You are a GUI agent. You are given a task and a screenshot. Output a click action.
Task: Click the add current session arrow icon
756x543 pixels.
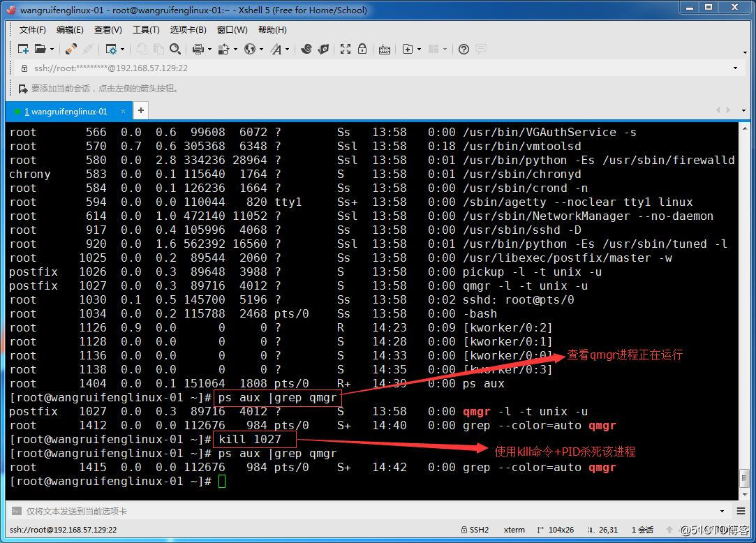pyautogui.click(x=22, y=89)
